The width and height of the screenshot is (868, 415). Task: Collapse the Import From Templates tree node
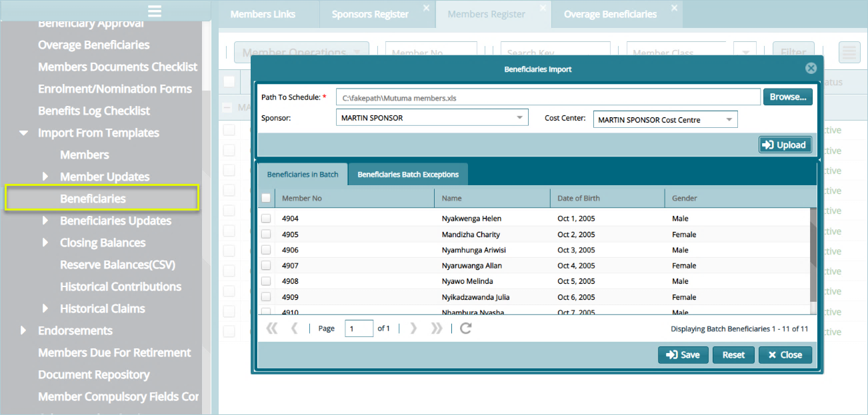pyautogui.click(x=24, y=133)
